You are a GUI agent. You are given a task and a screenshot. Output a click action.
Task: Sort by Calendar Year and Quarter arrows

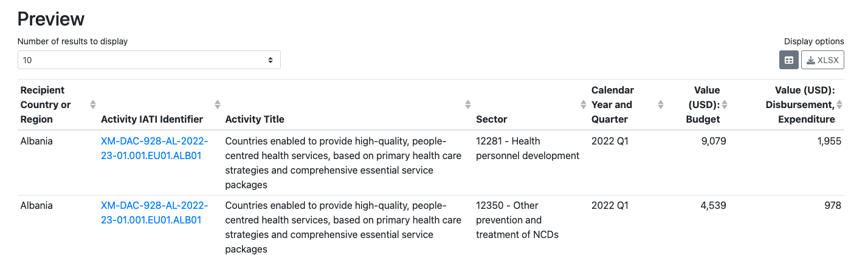coord(661,104)
